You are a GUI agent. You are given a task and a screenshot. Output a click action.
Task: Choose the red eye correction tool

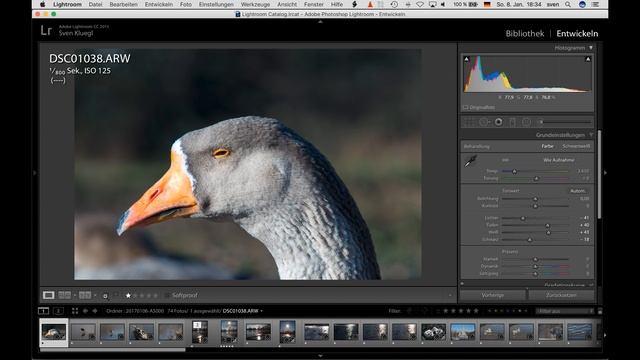tap(498, 122)
